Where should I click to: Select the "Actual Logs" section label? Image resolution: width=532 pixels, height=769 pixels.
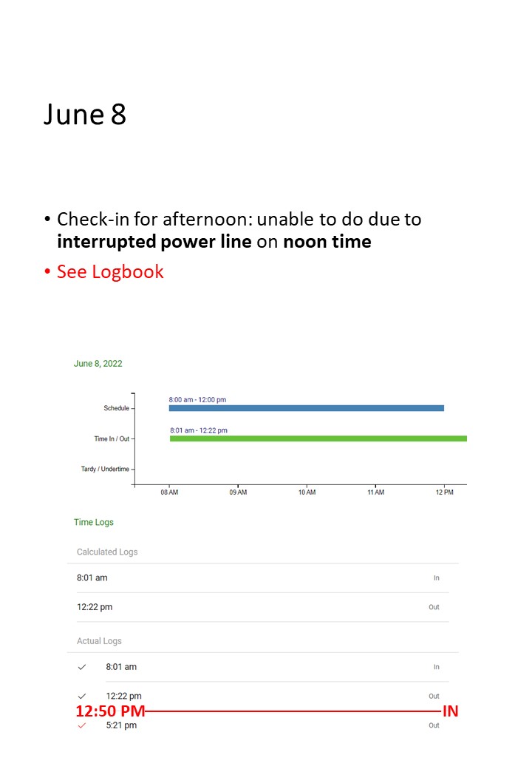(x=99, y=641)
